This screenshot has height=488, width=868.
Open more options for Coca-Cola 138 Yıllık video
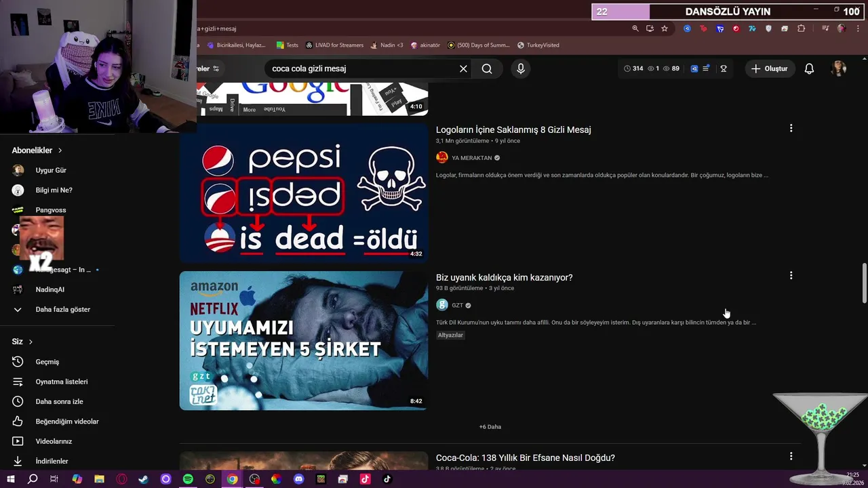(791, 456)
